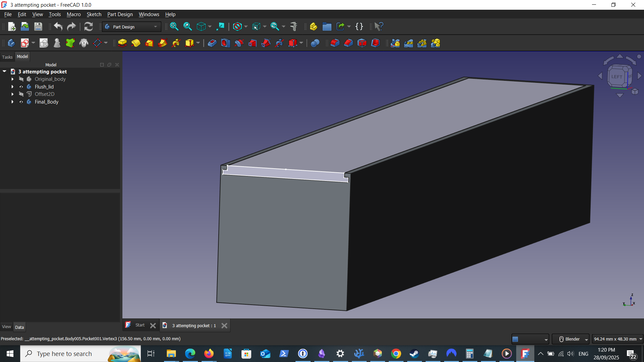644x362 pixels.
Task: Click the Create Body icon
Action: click(x=11, y=43)
